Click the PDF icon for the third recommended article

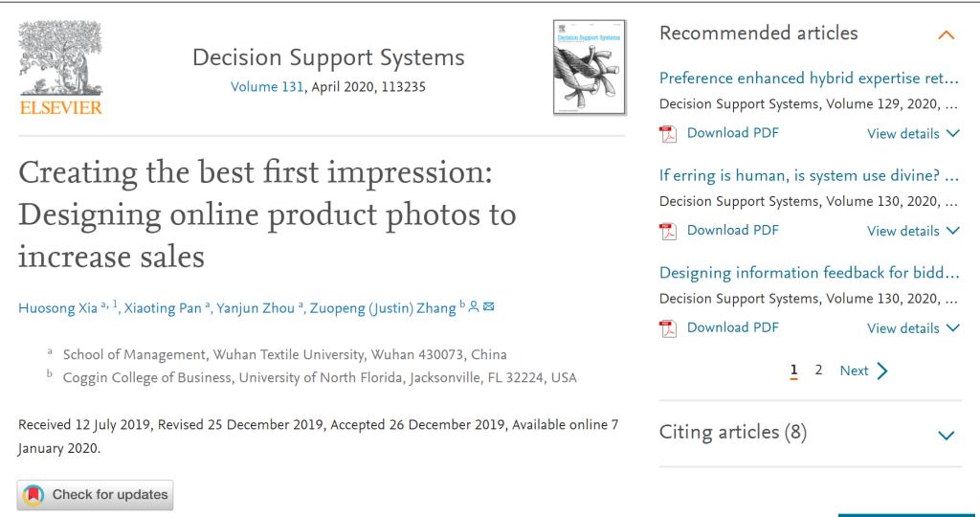coord(668,328)
